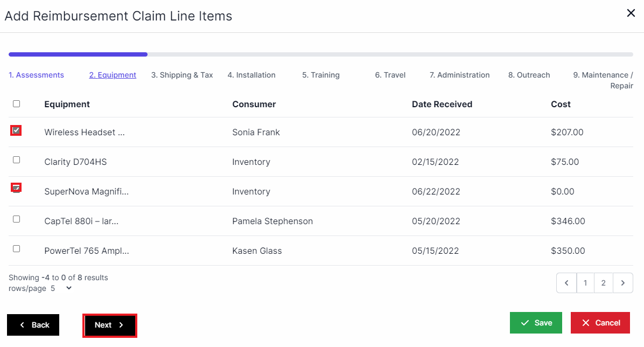Open page 2 of the results

[604, 282]
